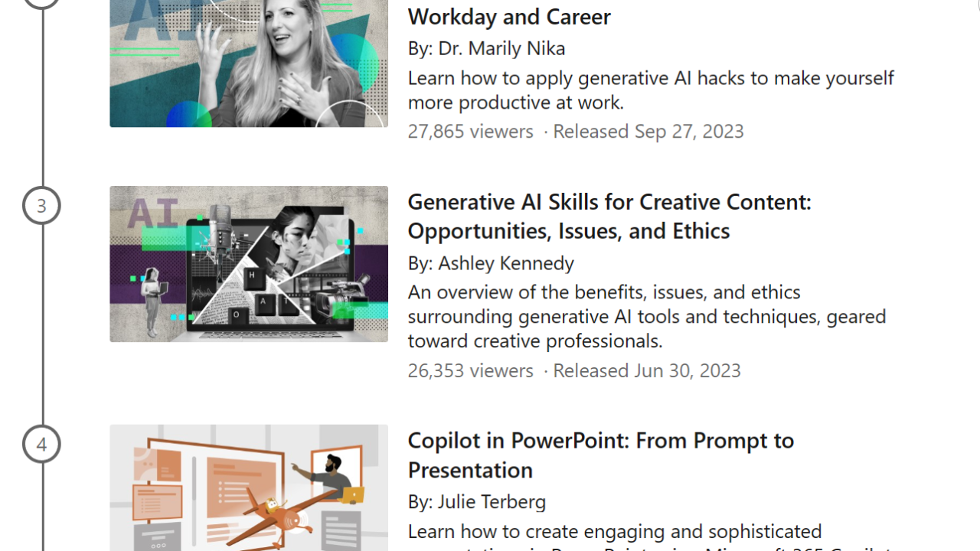Click the author line "By: Ashley Kennedy"
The image size is (980, 551).
click(491, 263)
